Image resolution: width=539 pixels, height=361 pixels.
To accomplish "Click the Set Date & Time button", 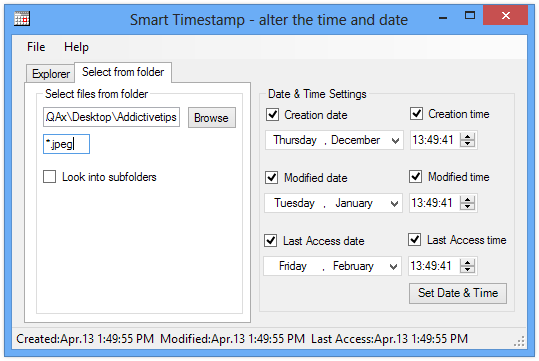I will pos(458,293).
